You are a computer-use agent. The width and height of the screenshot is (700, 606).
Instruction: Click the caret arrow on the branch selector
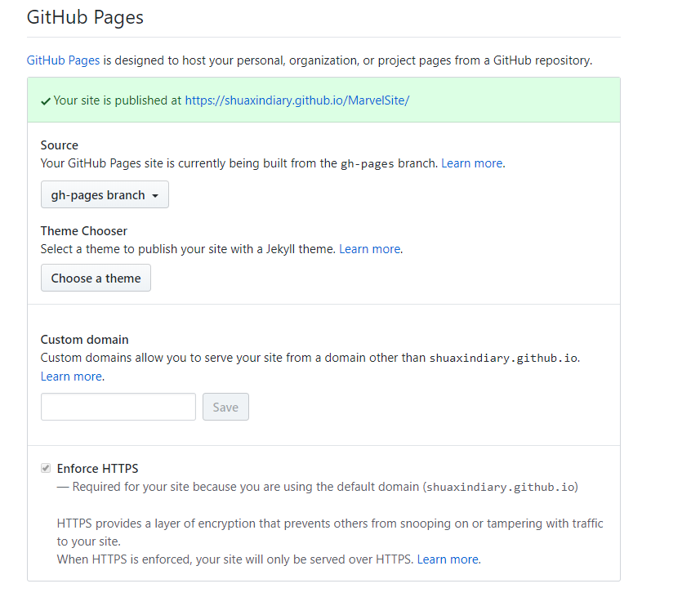(155, 196)
